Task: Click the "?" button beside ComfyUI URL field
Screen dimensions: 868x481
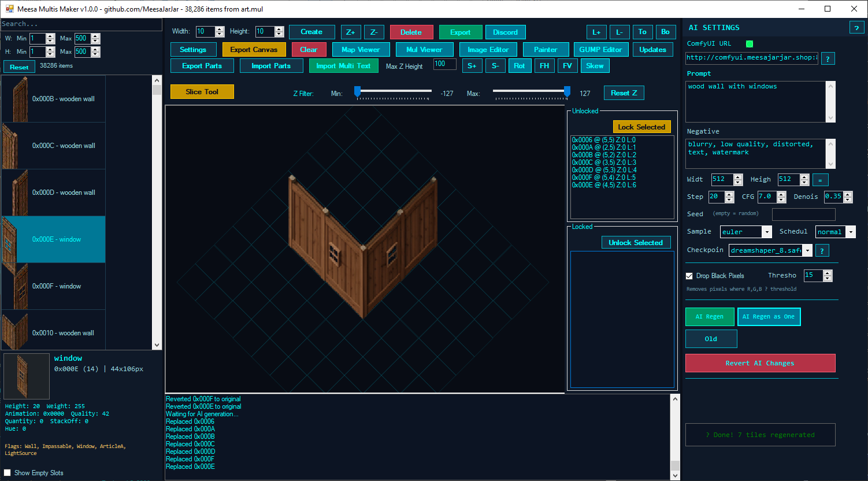Action: tap(828, 58)
